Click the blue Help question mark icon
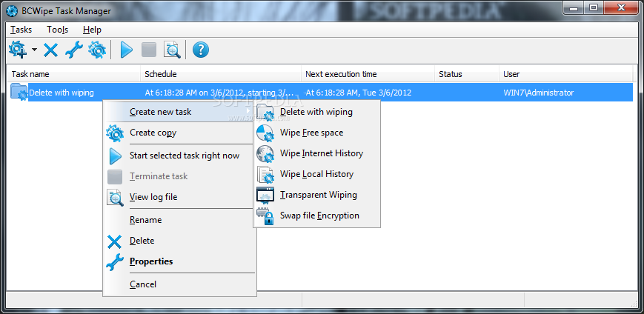Image resolution: width=644 pixels, height=314 pixels. (x=201, y=50)
